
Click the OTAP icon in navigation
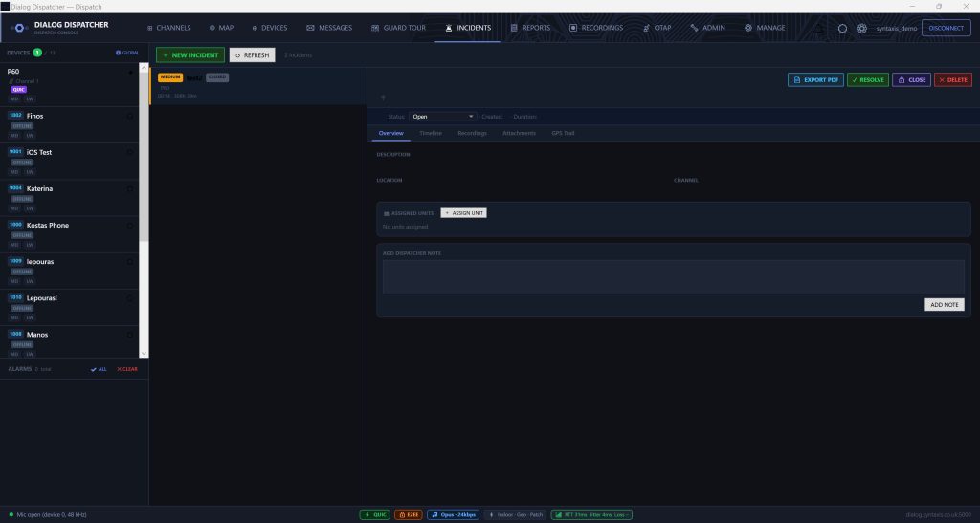point(646,28)
